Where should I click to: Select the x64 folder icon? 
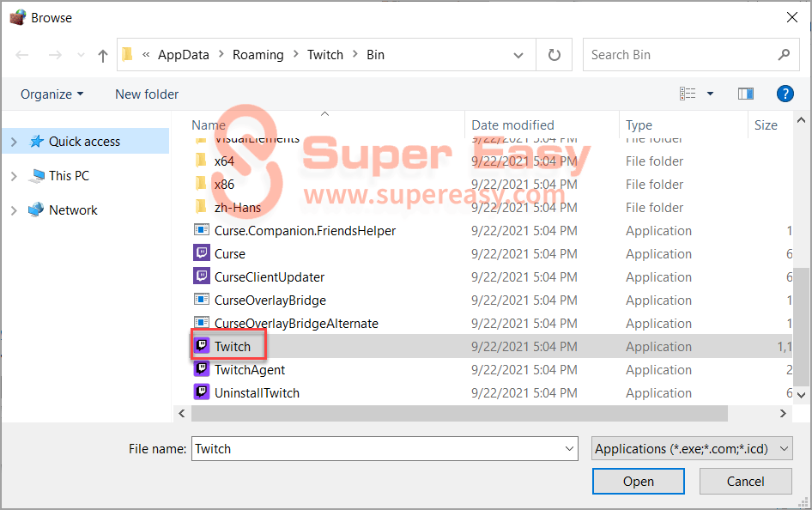(x=201, y=161)
